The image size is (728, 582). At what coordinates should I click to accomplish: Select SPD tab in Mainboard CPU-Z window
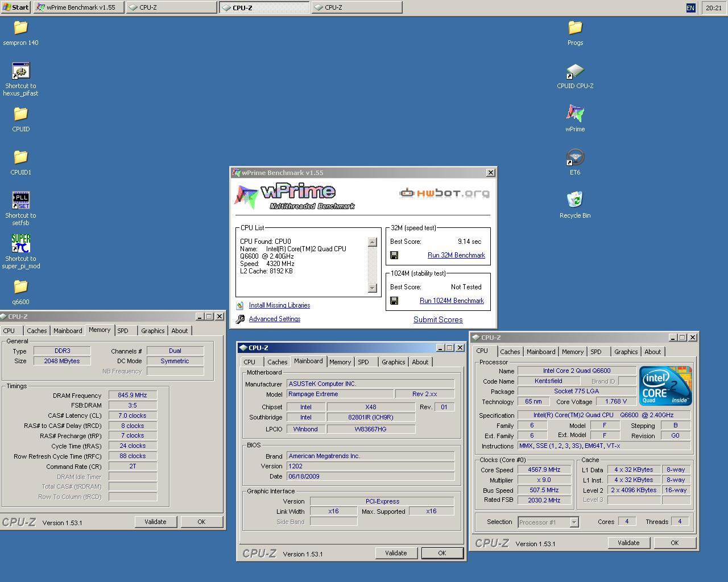point(363,362)
